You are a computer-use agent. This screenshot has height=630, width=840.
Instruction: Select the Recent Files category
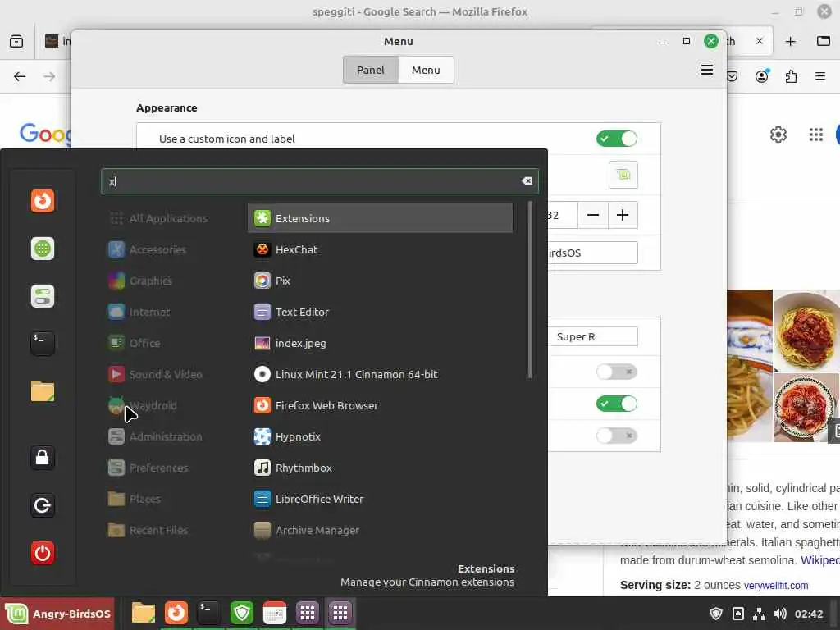pos(148,530)
